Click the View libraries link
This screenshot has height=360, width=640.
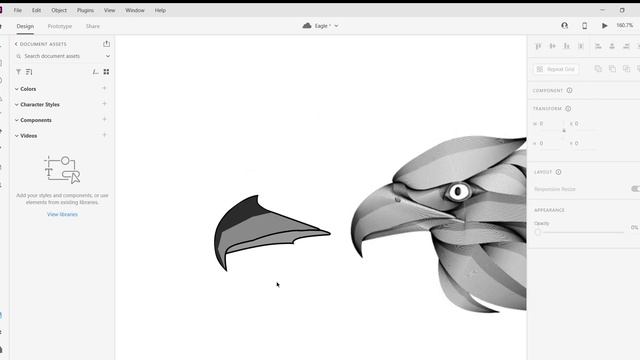(62, 214)
